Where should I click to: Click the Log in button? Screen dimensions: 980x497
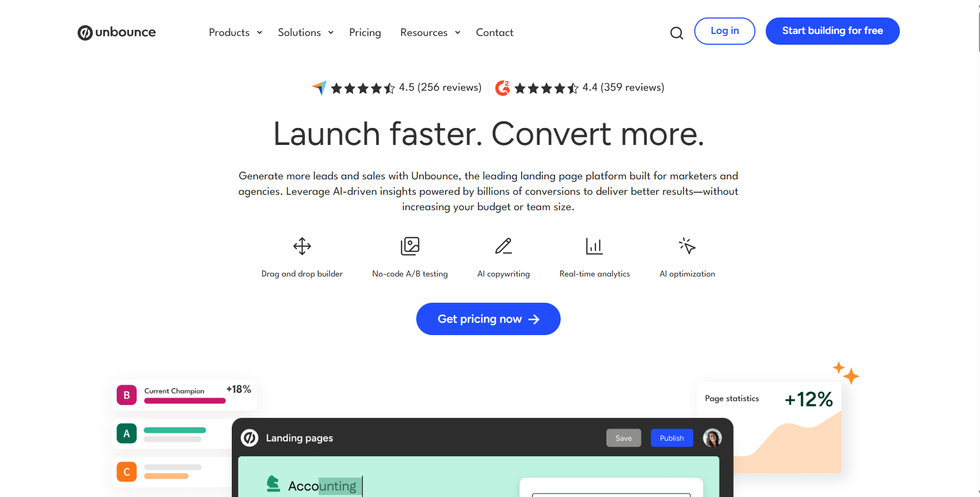(725, 31)
